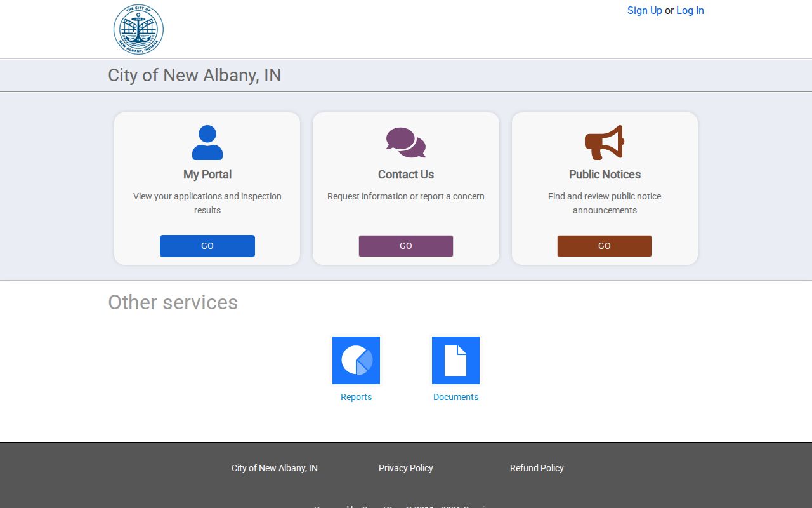
Task: Click the My Portal person icon
Action: [x=207, y=142]
